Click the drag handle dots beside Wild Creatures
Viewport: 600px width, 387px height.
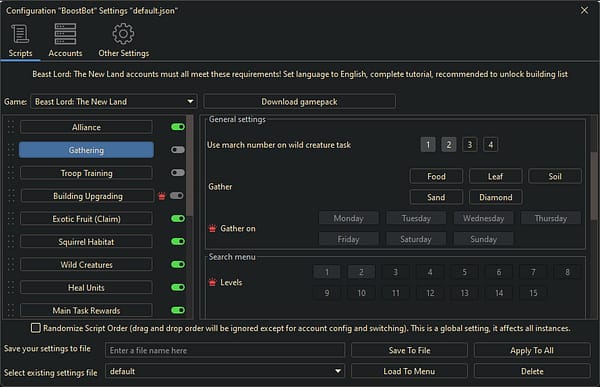[x=11, y=265]
